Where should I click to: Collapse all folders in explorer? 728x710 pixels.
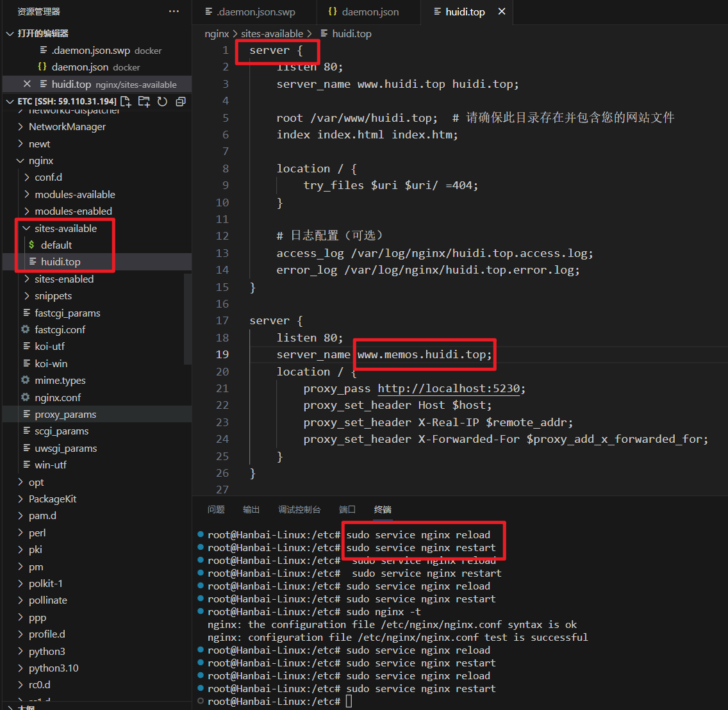[181, 101]
